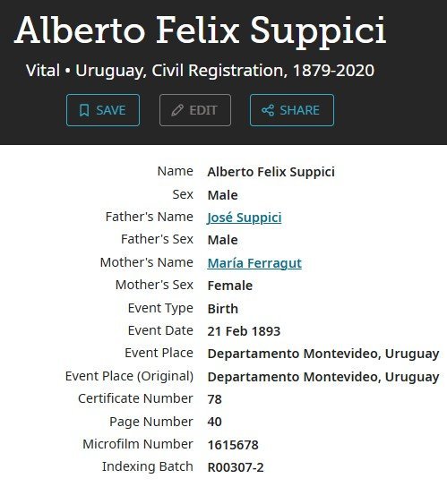Select the name value Alberto Felix Suppici
Viewport: 447px width, 504px height.
tap(271, 172)
